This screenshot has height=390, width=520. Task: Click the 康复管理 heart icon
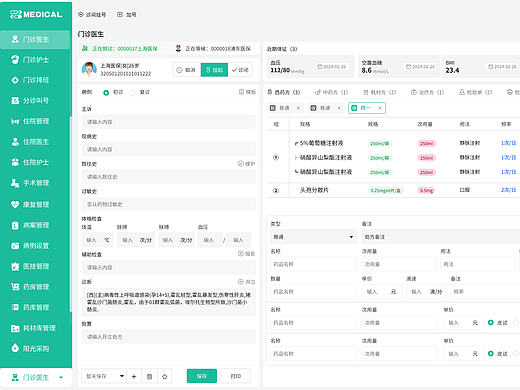coord(15,204)
